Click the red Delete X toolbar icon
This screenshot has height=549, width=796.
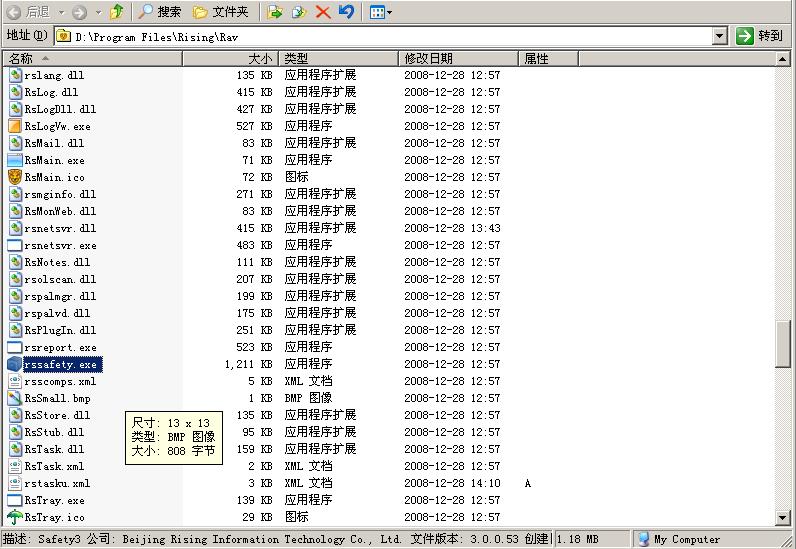(323, 12)
